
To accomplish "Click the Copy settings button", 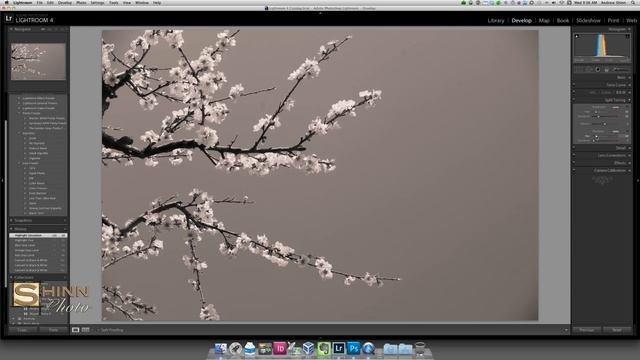I will click(22, 330).
